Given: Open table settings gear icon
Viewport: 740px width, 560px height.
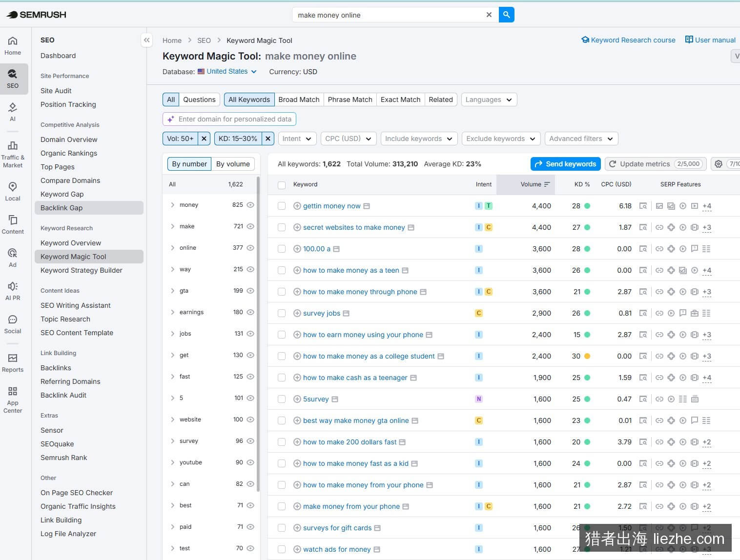Looking at the screenshot, I should click(719, 164).
